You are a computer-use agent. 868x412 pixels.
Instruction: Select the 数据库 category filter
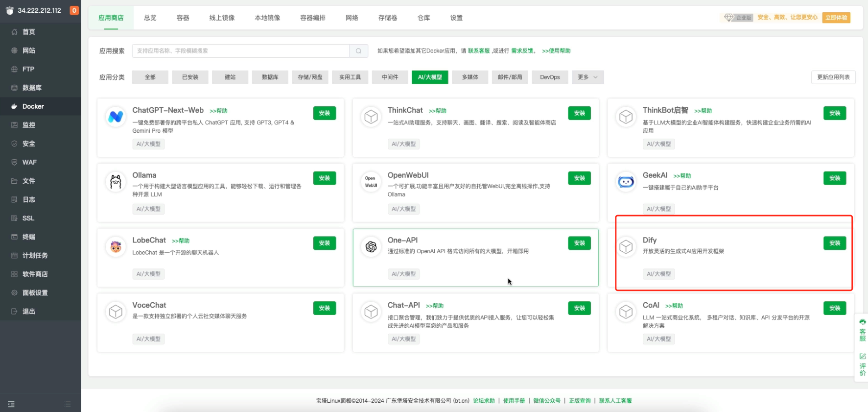[x=270, y=77]
